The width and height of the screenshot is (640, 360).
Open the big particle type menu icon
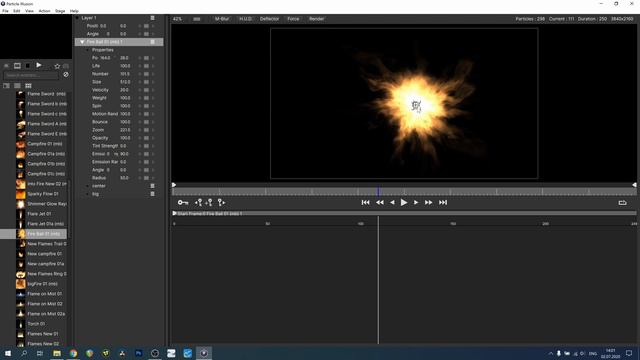(x=152, y=194)
